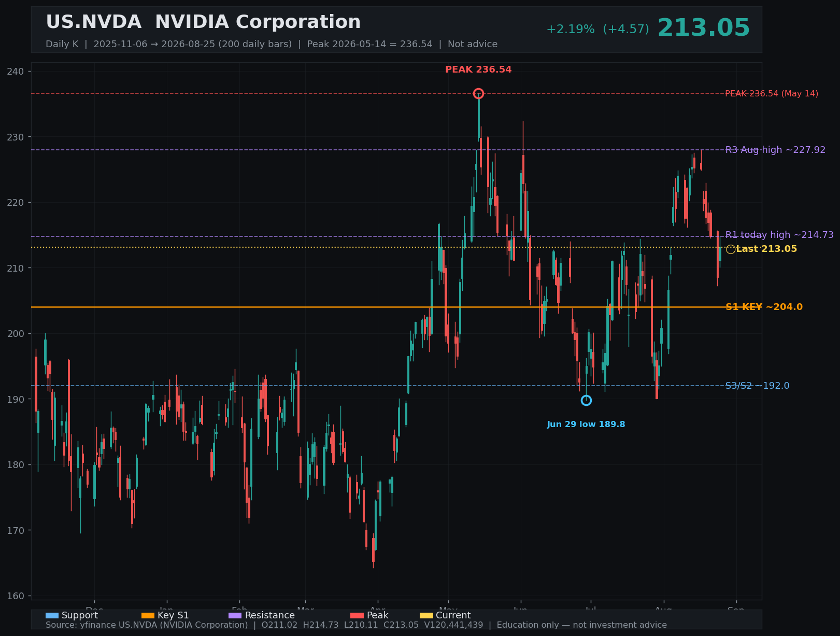
Task: Click the 'Source: yfinance' footer line
Action: (x=356, y=625)
